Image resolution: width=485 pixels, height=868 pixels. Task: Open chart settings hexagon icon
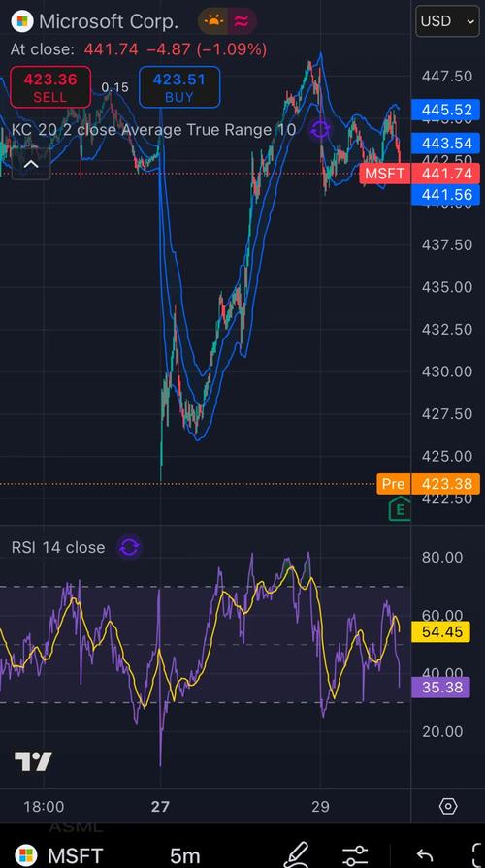(448, 807)
